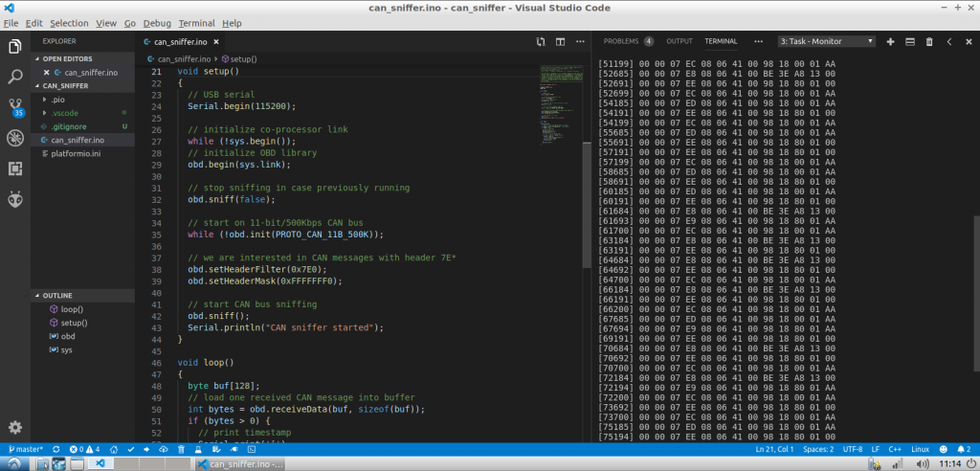980x471 pixels.
Task: Move the panel with the left chevron icon
Action: 948,41
